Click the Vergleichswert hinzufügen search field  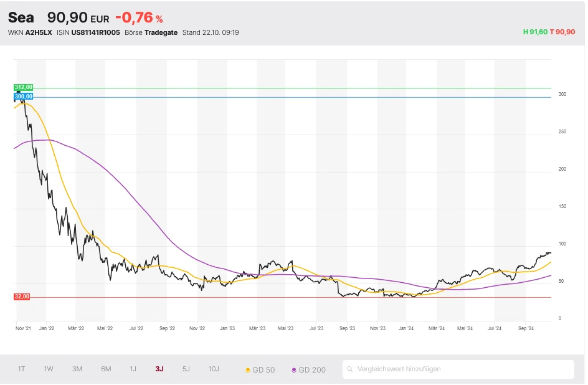coord(461,369)
